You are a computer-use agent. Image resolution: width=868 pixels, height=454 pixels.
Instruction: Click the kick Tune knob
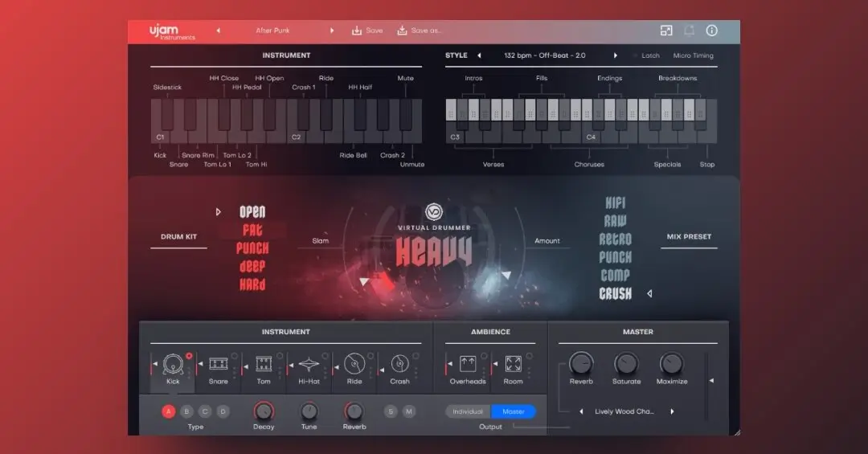pos(309,411)
